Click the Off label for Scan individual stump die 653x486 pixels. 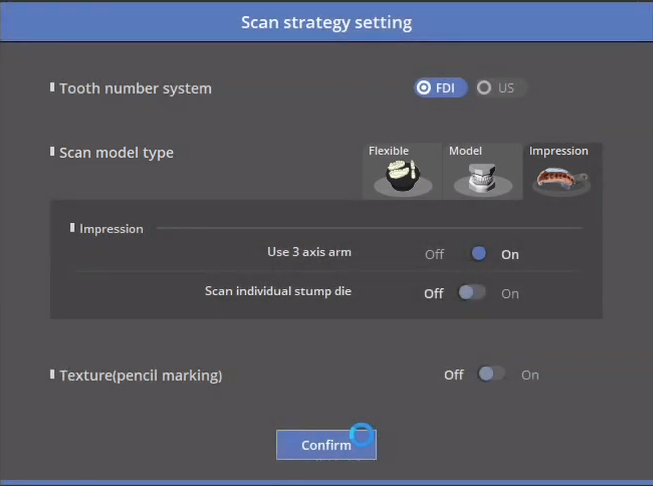click(x=434, y=294)
